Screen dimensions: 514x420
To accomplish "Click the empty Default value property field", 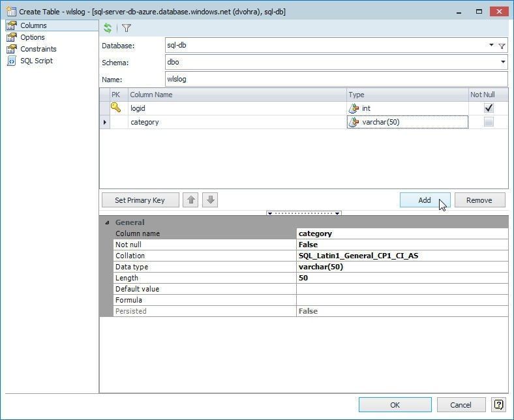I will click(x=402, y=289).
